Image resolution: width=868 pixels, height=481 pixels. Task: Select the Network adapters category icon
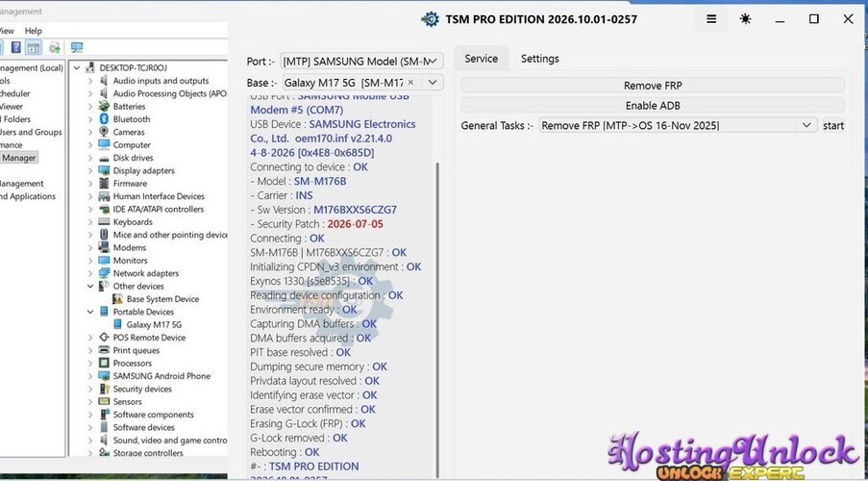(104, 273)
